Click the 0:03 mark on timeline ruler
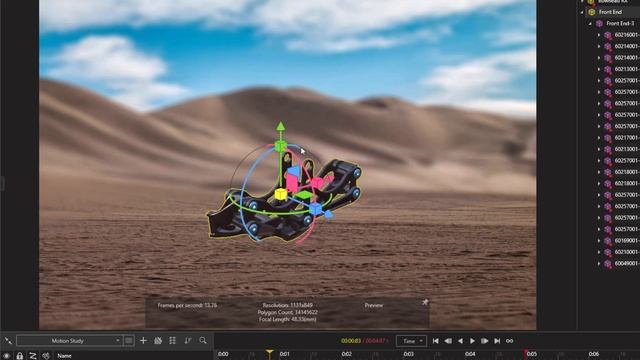640x360 pixels. pos(409,354)
